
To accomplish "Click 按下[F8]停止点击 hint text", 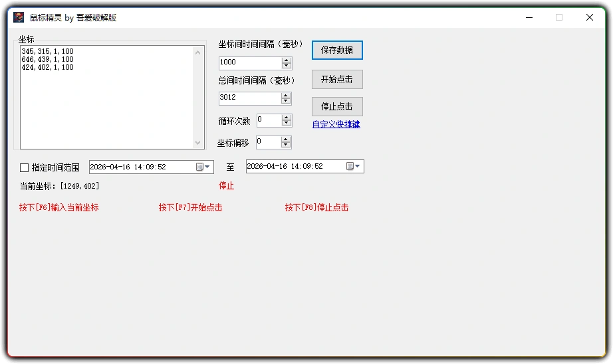I will 316,207.
